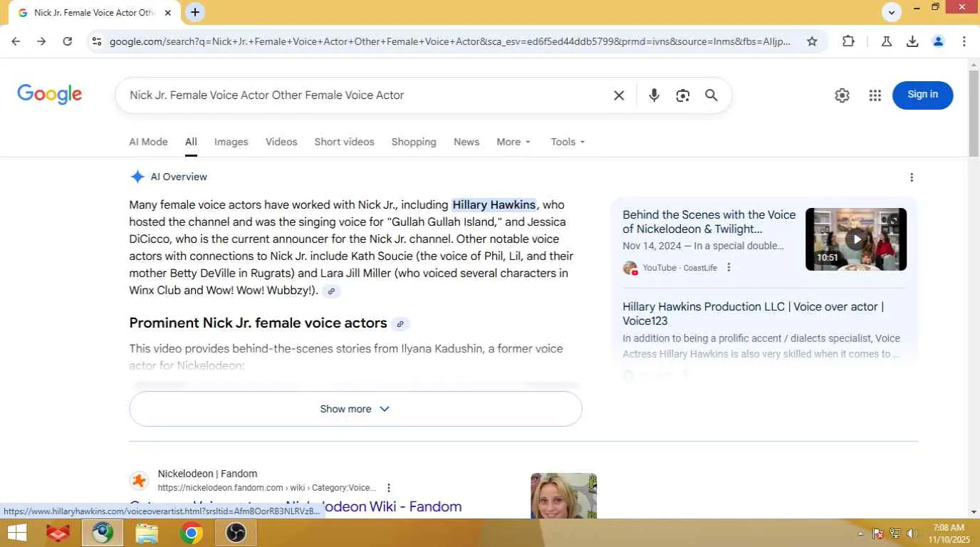
Task: Click the vertical scrollbar thumb
Action: [974, 113]
